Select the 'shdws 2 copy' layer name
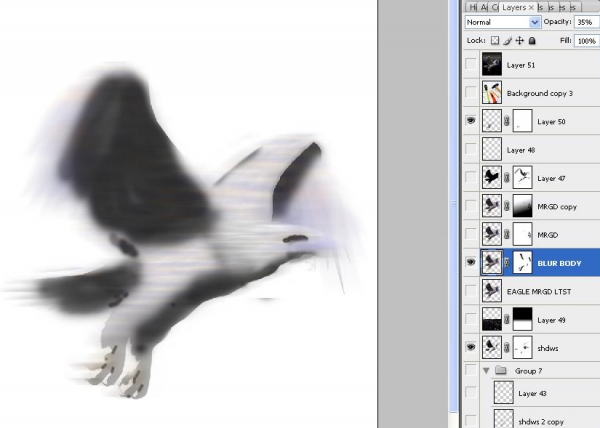This screenshot has width=600, height=428. click(541, 421)
